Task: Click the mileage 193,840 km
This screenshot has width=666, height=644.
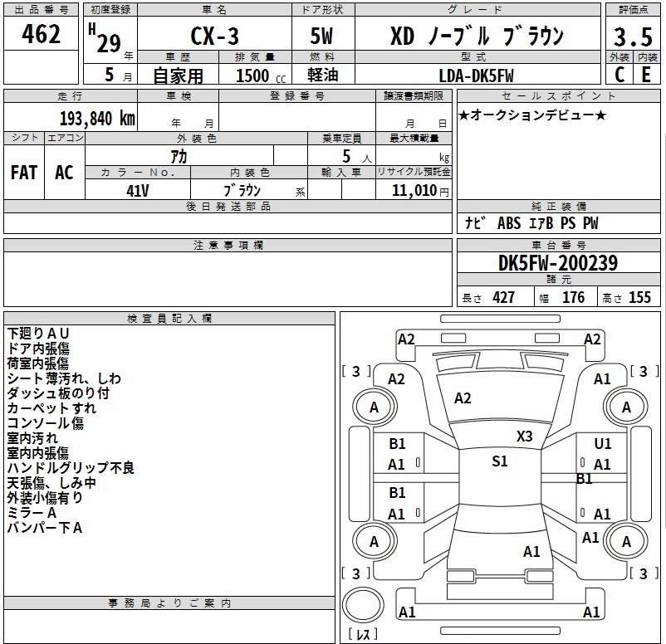Action: click(x=97, y=119)
